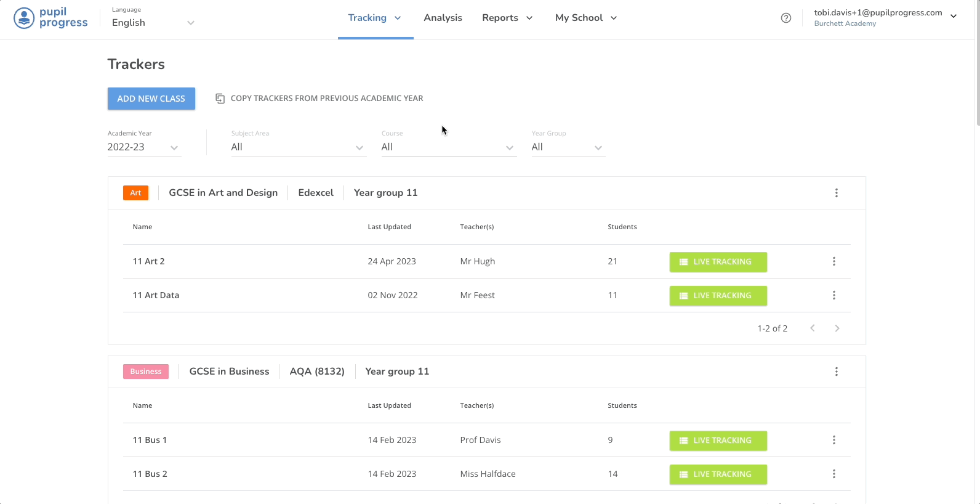Change the Language dropdown from English
980x504 pixels.
(153, 23)
